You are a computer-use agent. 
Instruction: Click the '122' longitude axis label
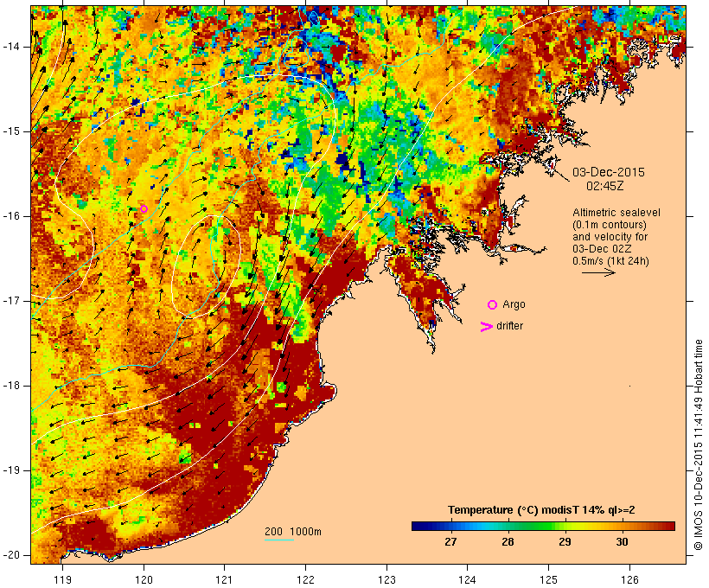click(x=306, y=579)
